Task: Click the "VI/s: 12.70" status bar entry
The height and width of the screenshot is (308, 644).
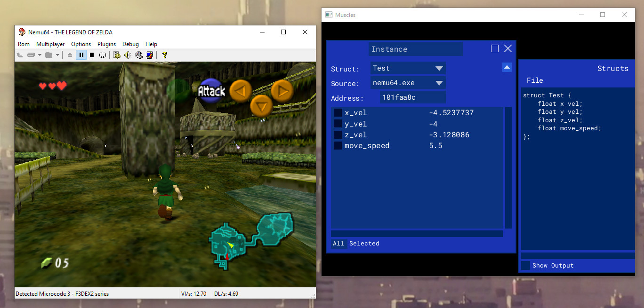Action: click(x=193, y=294)
